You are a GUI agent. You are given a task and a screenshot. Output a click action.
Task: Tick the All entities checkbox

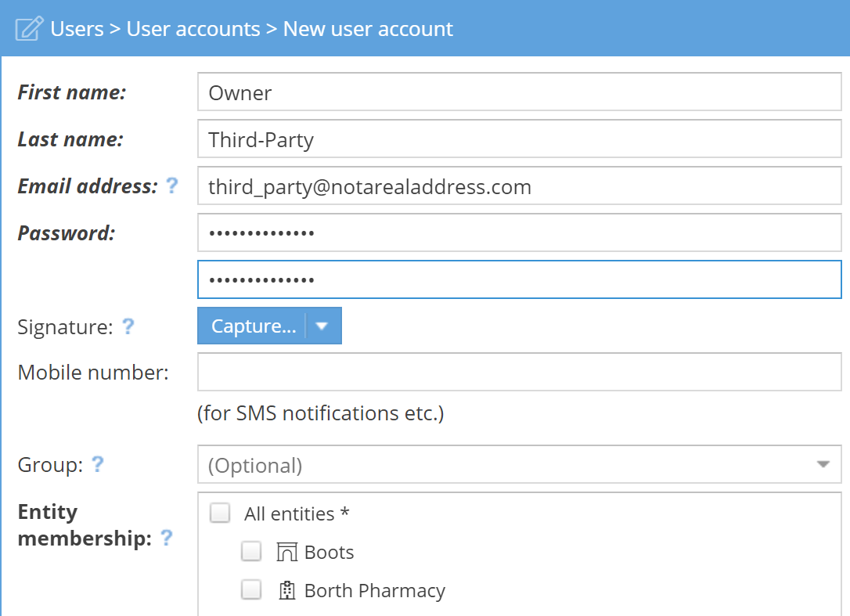220,513
